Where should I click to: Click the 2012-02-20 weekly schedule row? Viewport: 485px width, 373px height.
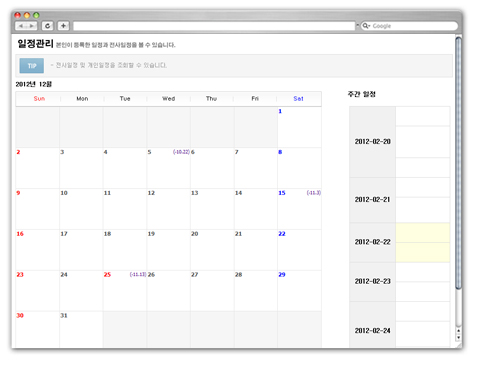(x=400, y=142)
